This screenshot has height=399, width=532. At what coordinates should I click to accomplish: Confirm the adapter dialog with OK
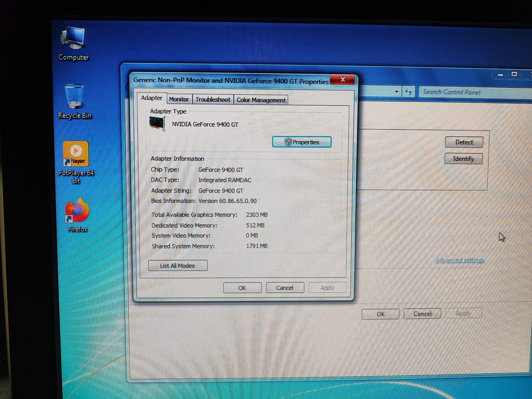pos(242,288)
